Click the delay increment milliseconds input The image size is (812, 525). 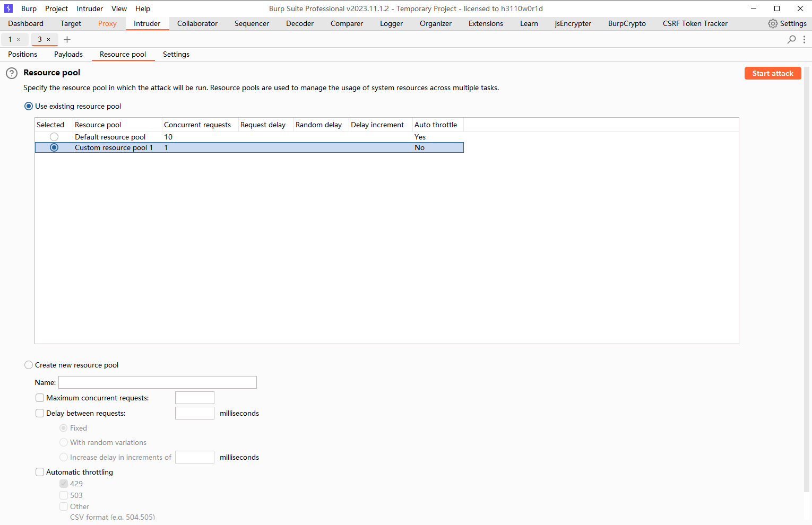coord(195,457)
